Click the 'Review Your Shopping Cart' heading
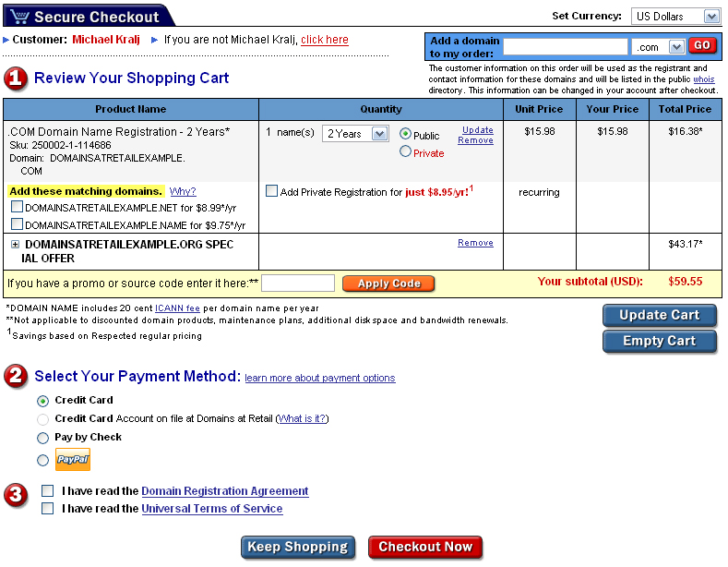728x567 pixels. (x=131, y=78)
